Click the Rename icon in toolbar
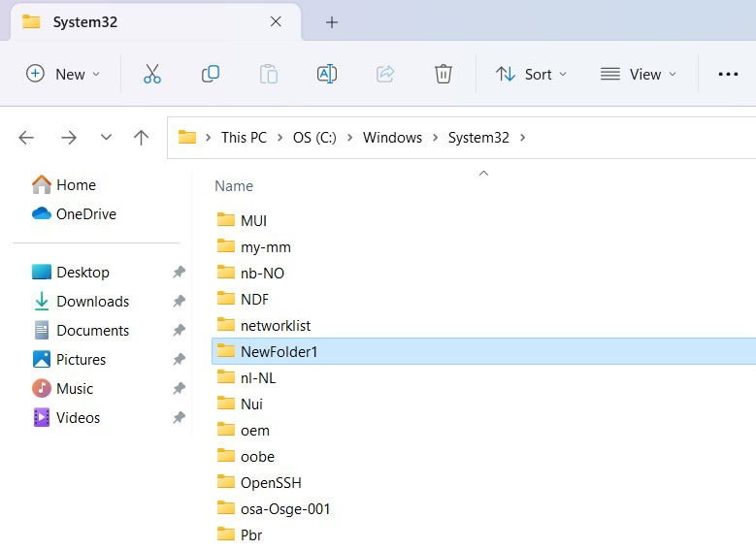Viewport: 756px width, 550px height. (x=327, y=75)
